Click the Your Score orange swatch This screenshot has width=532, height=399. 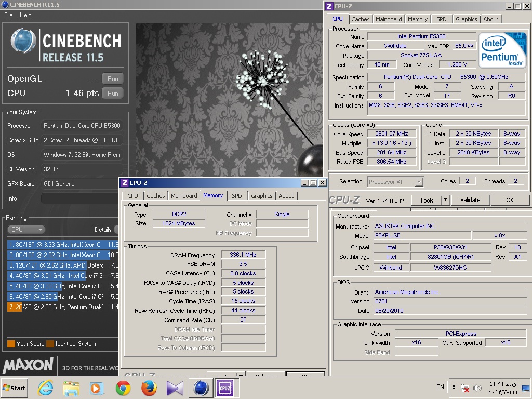pyautogui.click(x=11, y=344)
